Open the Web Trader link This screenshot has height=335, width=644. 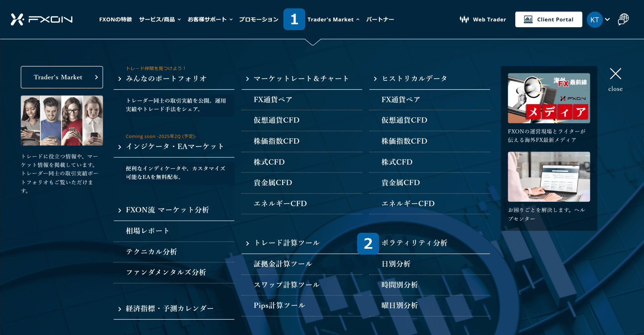[x=483, y=19]
